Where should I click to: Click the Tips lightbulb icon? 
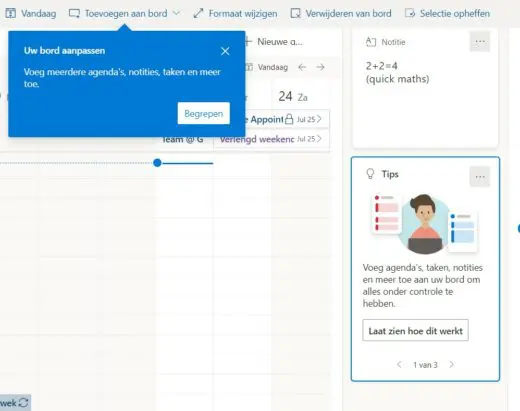tap(370, 174)
